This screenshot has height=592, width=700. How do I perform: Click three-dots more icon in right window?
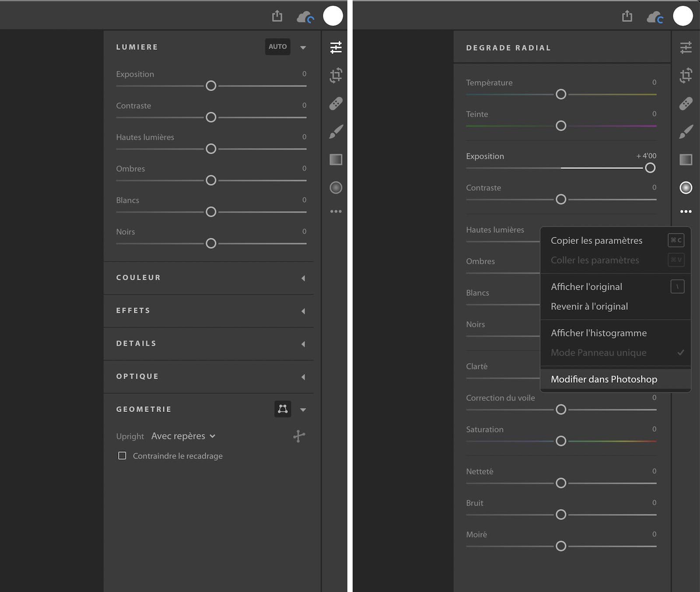pyautogui.click(x=686, y=211)
